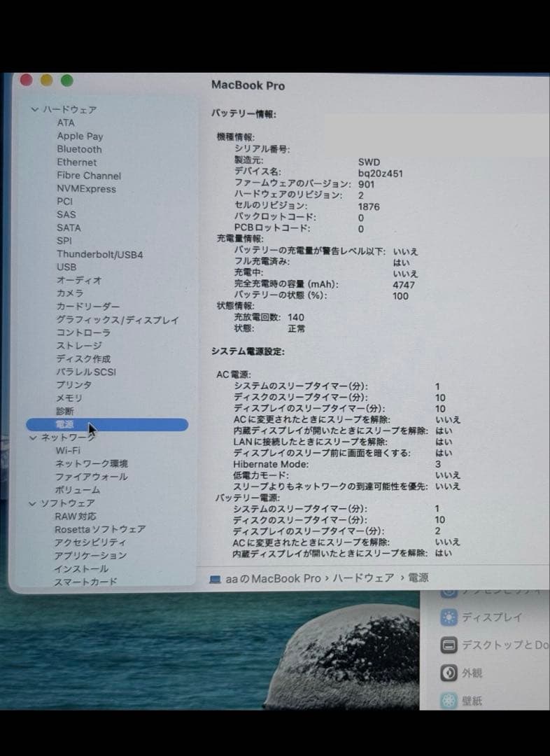
Task: Click the green zoom window button
Action: click(x=67, y=80)
